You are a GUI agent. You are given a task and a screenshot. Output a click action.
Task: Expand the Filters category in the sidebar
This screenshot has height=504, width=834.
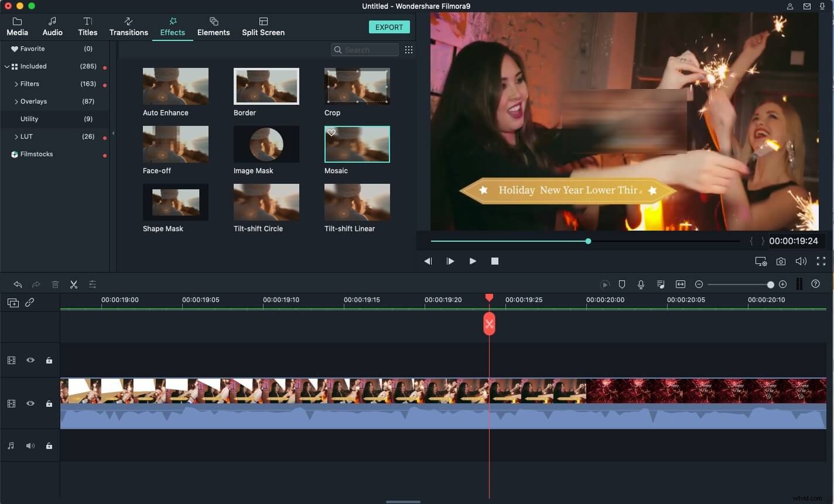tap(18, 84)
